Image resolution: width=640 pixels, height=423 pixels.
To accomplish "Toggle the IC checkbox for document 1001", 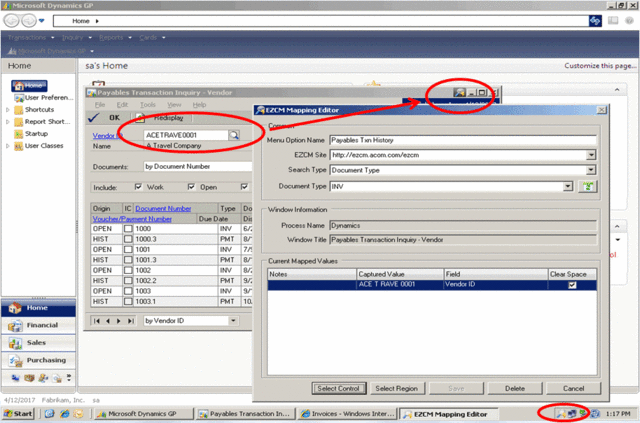I will [128, 249].
